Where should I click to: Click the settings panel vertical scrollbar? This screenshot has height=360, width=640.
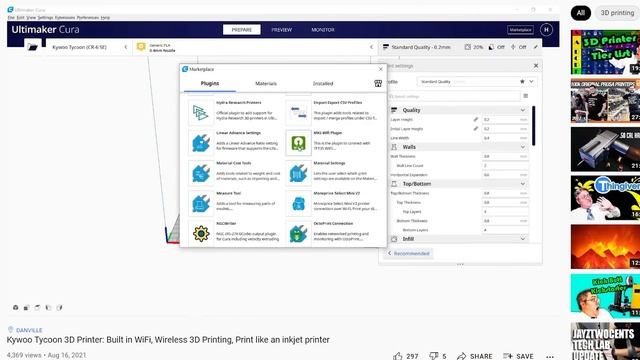pyautogui.click(x=533, y=126)
